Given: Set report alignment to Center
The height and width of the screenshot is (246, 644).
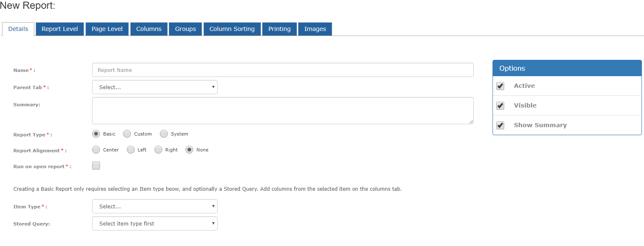Looking at the screenshot, I should tap(96, 150).
